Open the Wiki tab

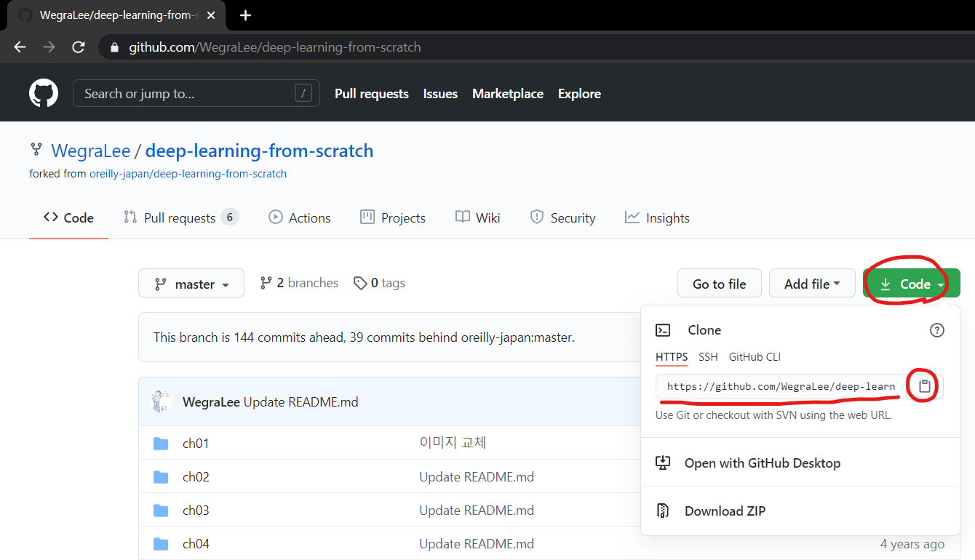point(478,217)
